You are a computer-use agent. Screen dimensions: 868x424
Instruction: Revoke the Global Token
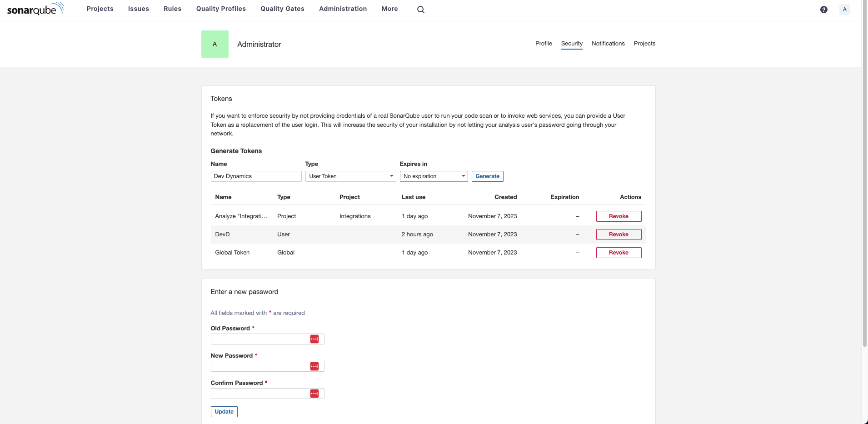(x=618, y=253)
